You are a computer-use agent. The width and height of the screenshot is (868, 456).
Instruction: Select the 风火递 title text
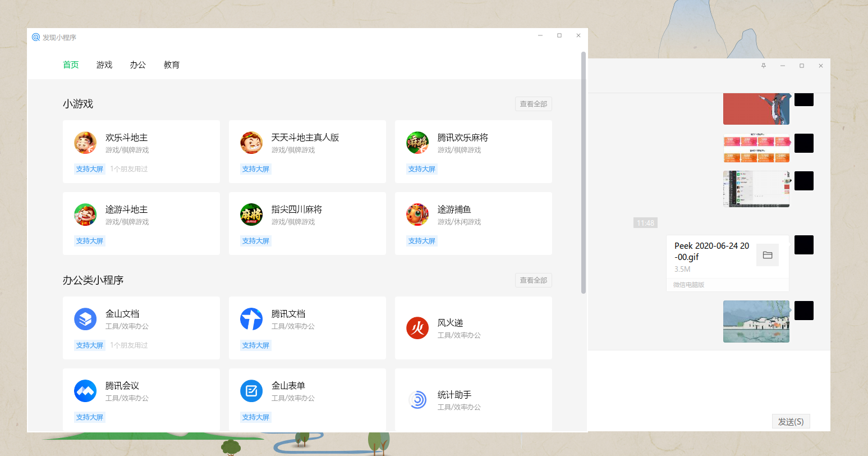tap(451, 323)
